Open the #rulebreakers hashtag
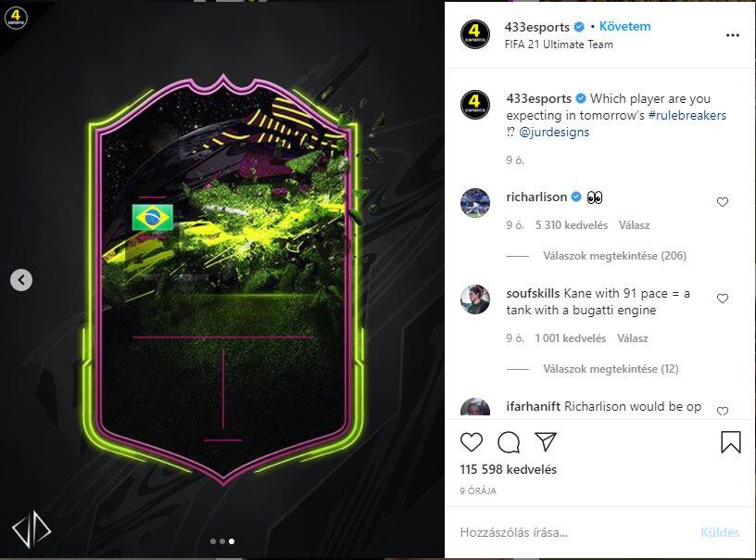Viewport: 756px width, 560px height. [x=687, y=115]
